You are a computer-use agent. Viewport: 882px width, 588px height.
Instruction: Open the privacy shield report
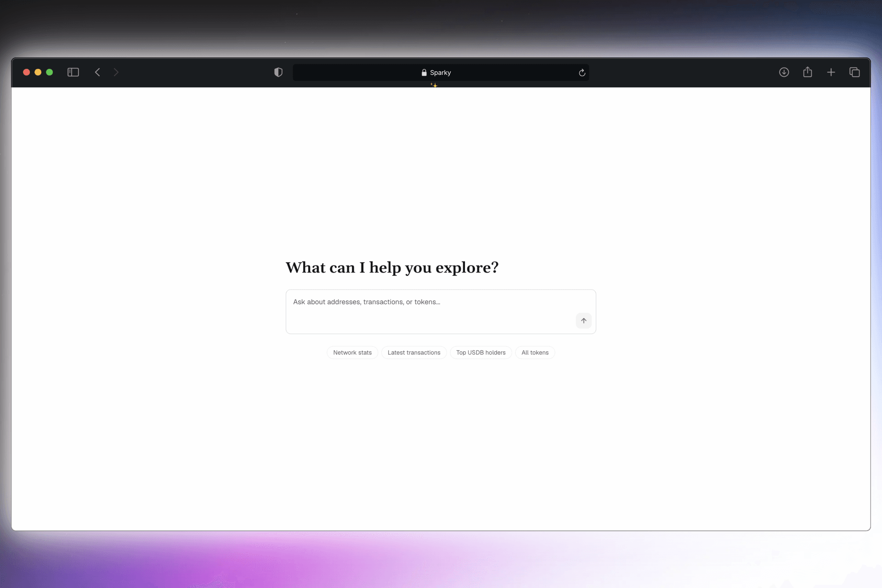click(x=278, y=72)
